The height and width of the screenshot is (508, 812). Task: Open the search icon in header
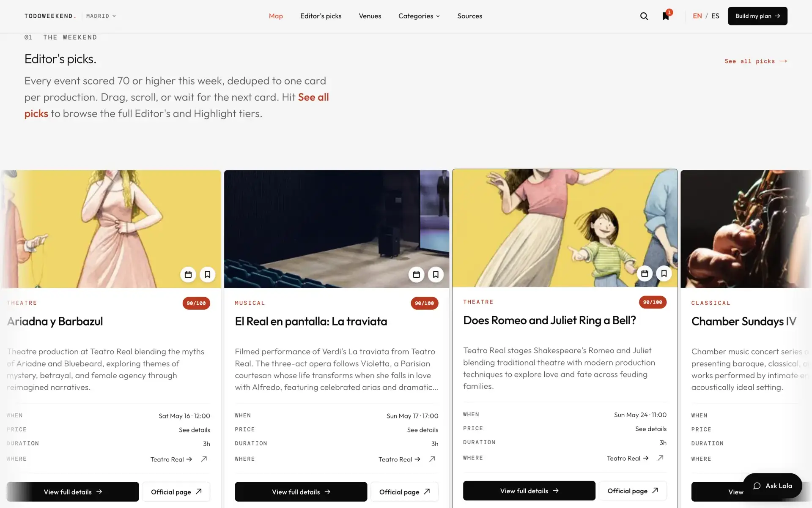pos(644,16)
